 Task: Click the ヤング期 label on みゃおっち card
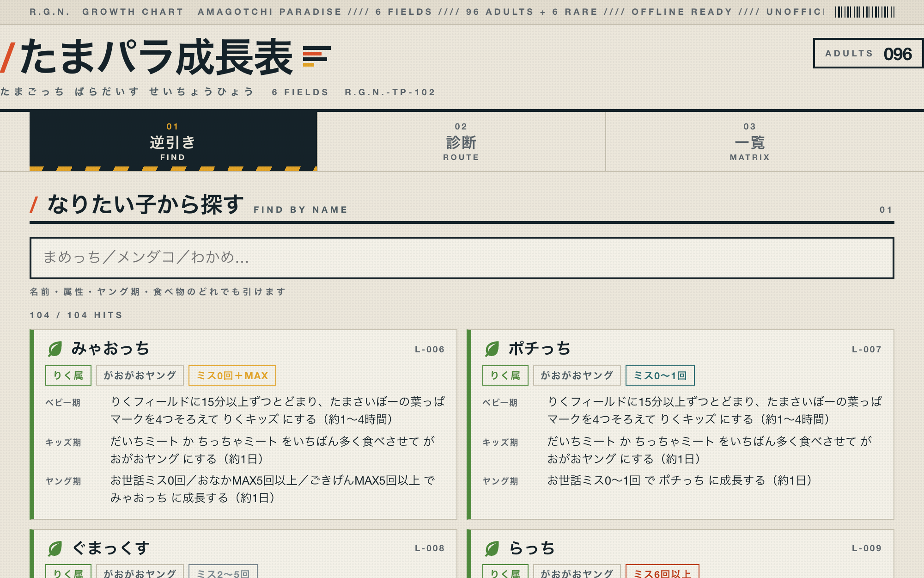pyautogui.click(x=63, y=481)
